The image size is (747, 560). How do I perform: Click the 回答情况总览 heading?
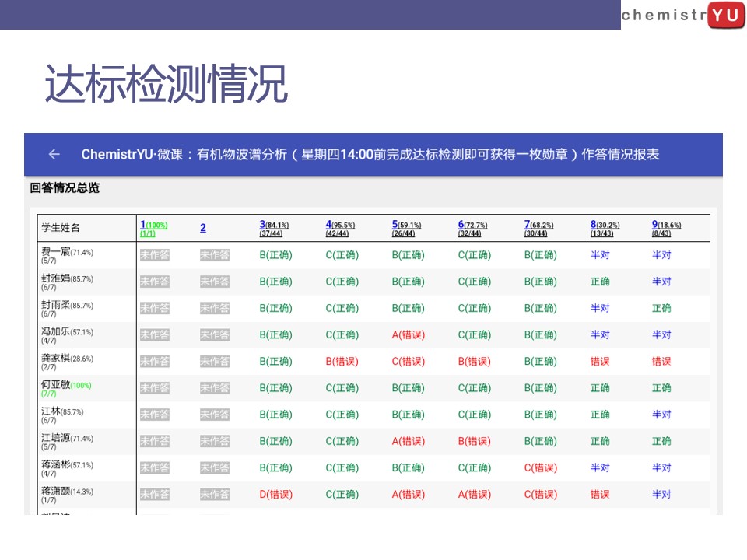click(65, 188)
